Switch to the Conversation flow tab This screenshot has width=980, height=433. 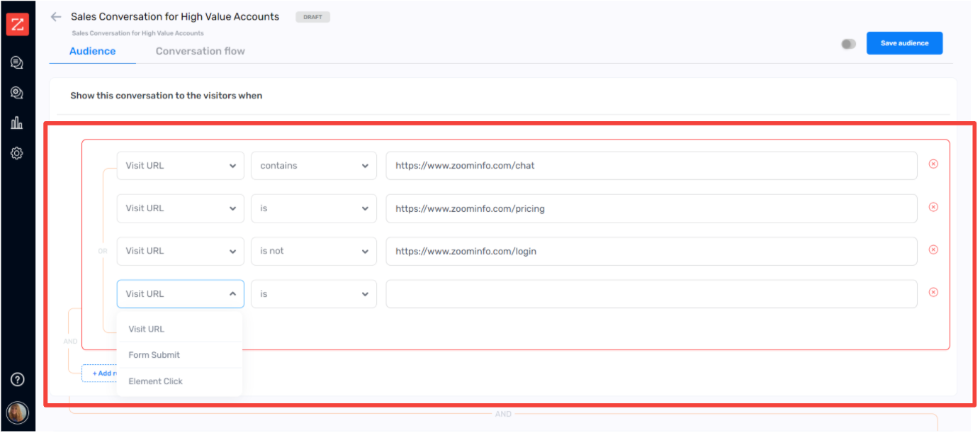200,50
